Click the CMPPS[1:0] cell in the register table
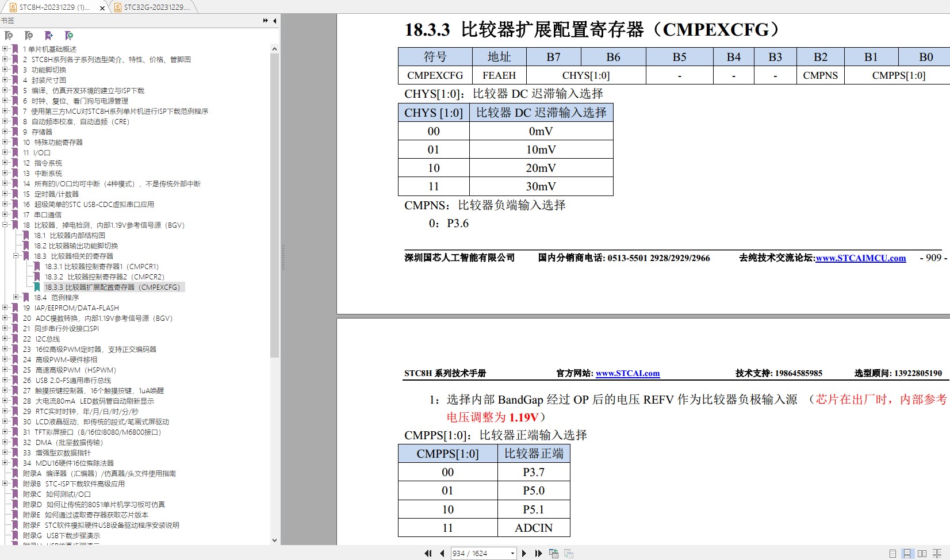950x560 pixels. click(x=899, y=75)
